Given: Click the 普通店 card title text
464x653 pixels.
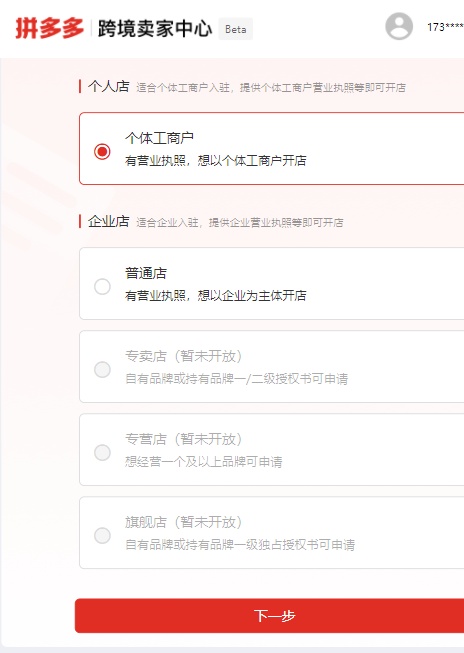Looking at the screenshot, I should pos(146,273).
